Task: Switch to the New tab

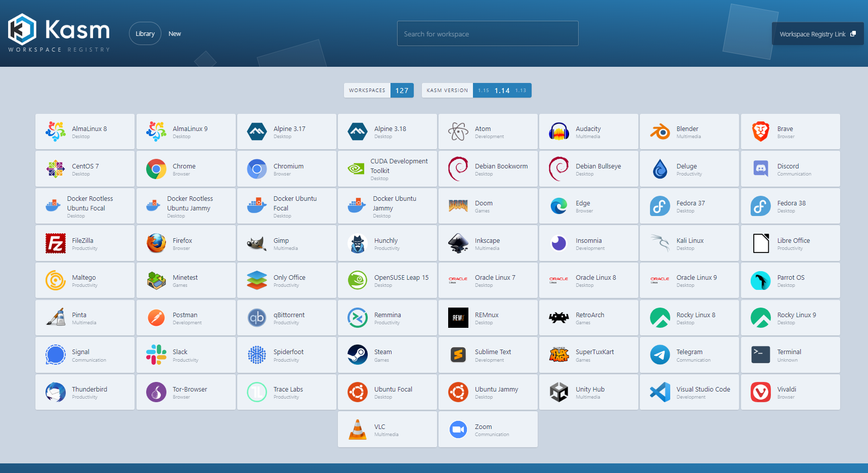Action: click(x=175, y=34)
